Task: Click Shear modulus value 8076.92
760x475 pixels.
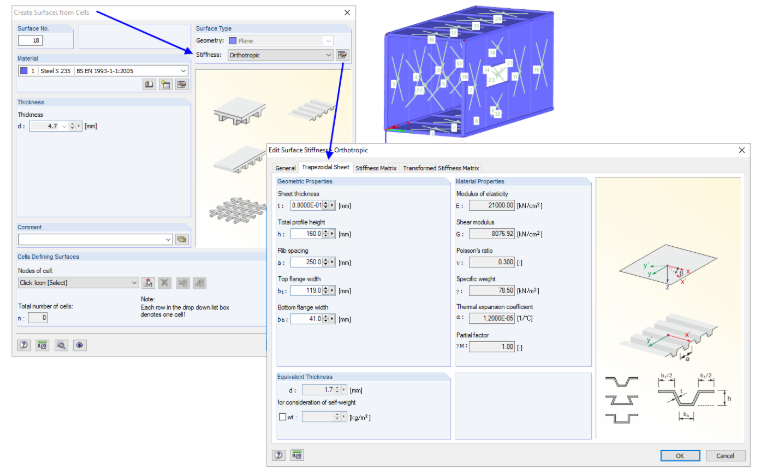Action: tap(491, 234)
